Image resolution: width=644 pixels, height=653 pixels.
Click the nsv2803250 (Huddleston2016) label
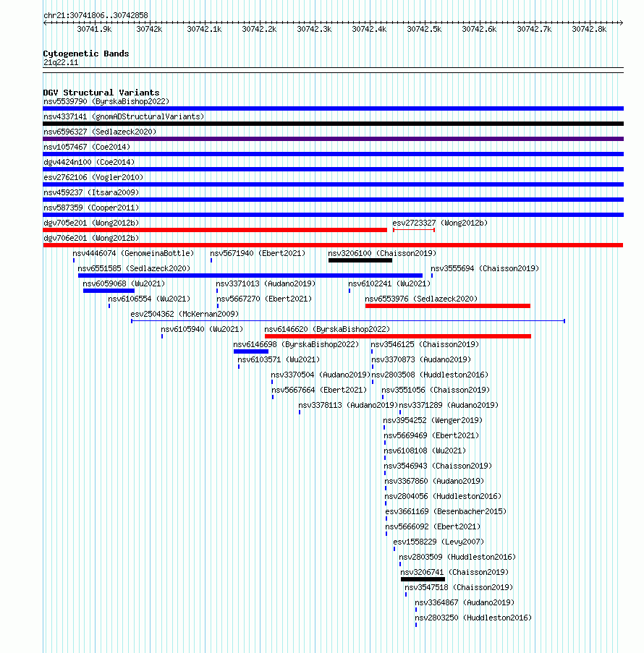pyautogui.click(x=473, y=618)
